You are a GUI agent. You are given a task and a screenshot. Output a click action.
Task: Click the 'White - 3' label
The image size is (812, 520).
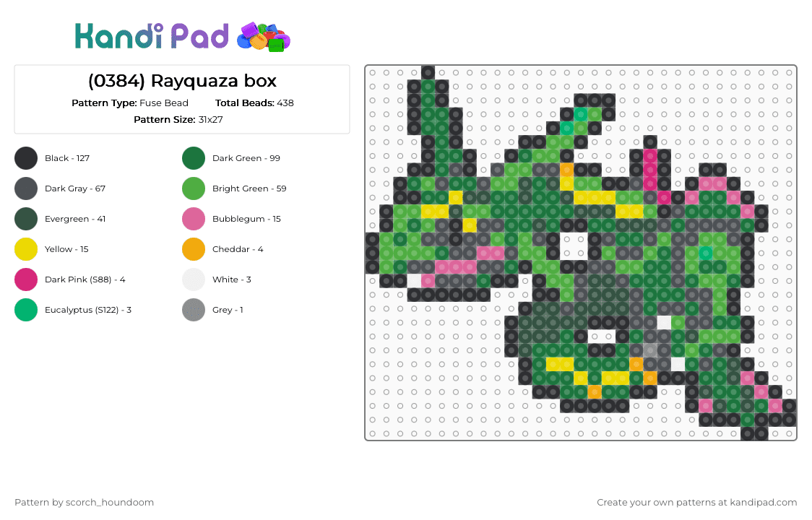click(231, 279)
